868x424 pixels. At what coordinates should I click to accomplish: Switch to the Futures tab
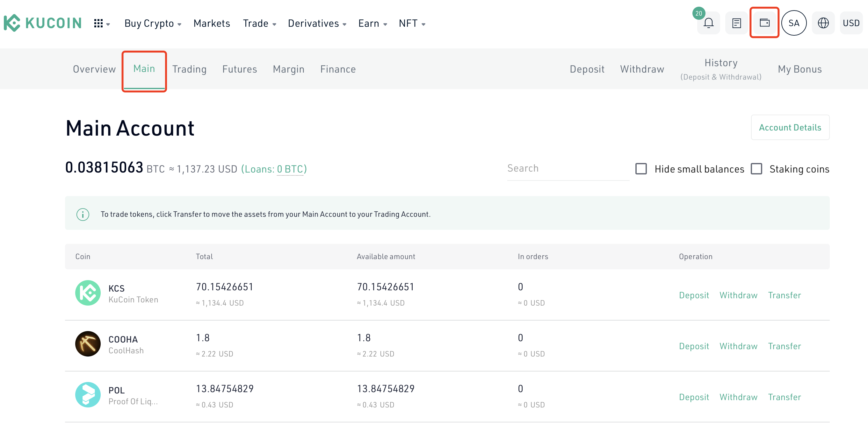tap(240, 69)
